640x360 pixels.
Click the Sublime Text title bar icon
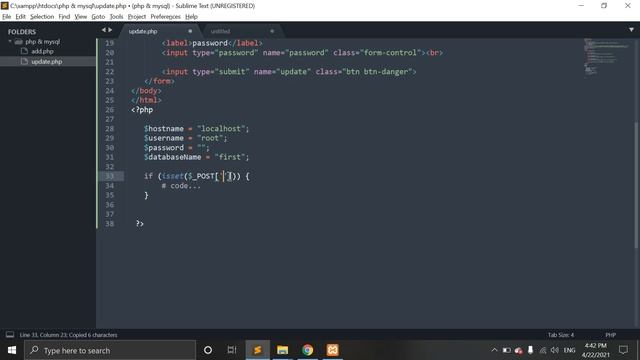point(4,6)
